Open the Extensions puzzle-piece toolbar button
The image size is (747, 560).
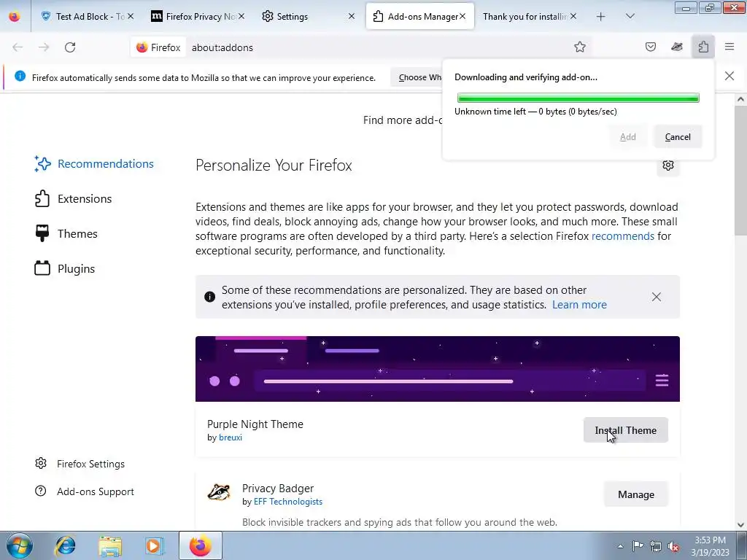coord(703,47)
